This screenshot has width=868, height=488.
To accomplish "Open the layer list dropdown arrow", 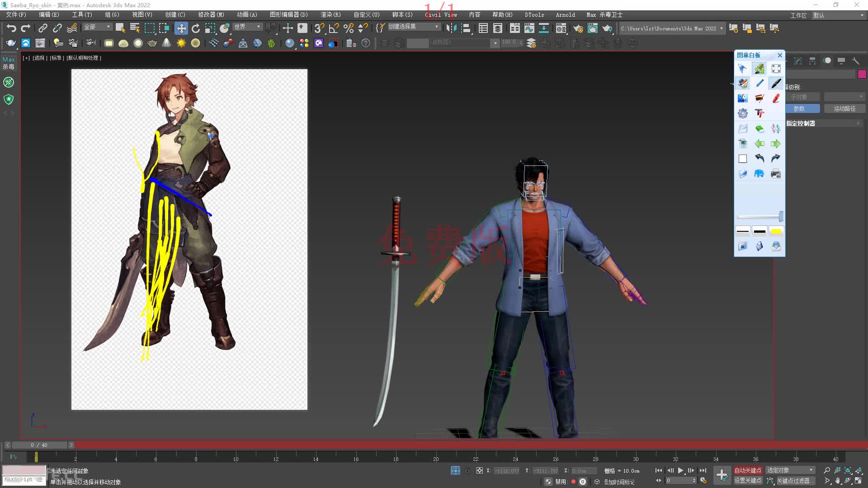I will pyautogui.click(x=495, y=43).
